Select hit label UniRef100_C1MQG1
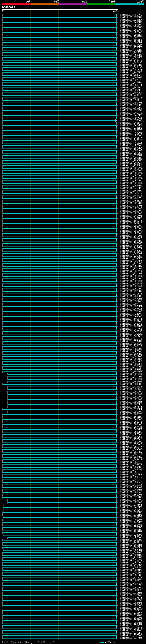146x644 pixels. (x=131, y=437)
